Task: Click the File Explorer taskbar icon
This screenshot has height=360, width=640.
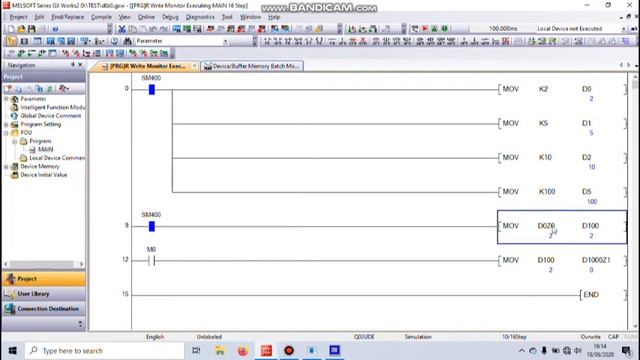Action: (220, 351)
